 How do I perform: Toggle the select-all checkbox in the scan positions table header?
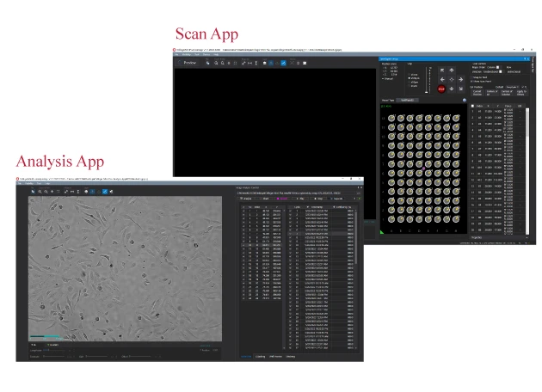tap(472, 106)
